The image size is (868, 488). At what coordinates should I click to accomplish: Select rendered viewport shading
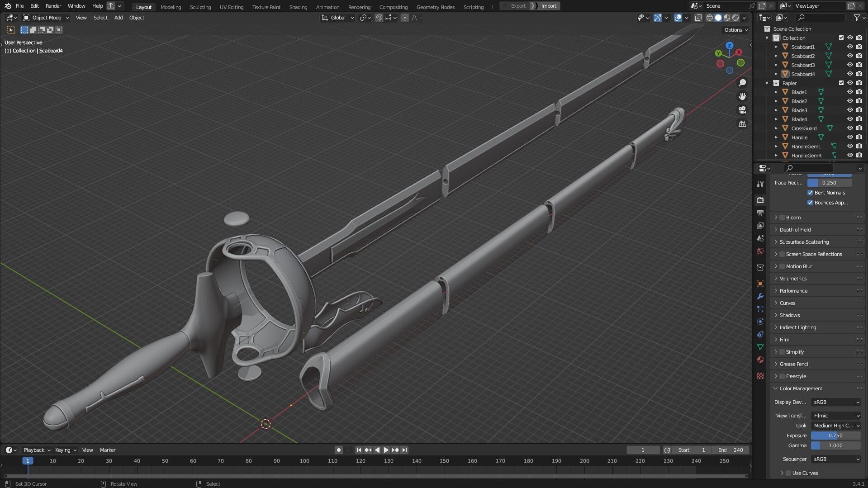tap(735, 18)
